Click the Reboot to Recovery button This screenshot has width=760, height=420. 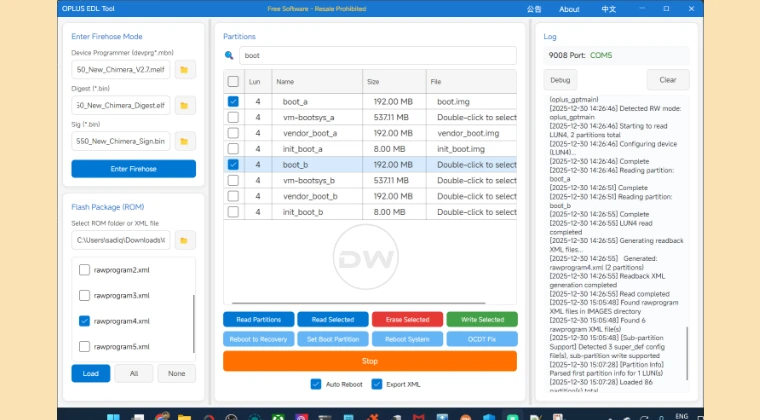259,339
